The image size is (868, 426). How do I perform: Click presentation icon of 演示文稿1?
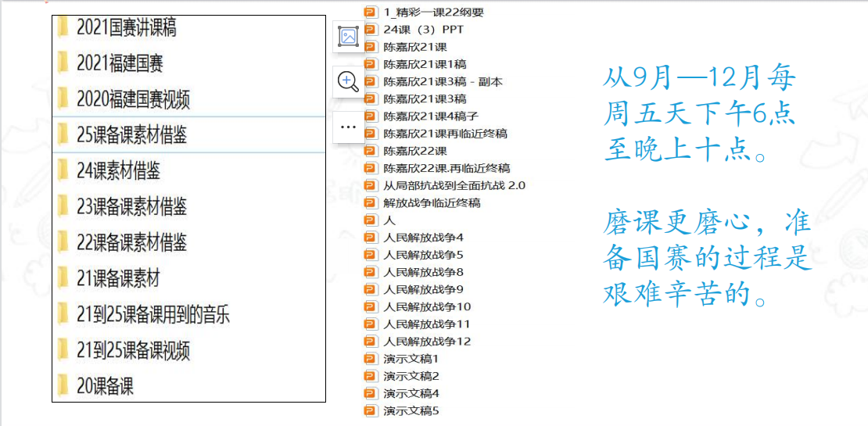(370, 359)
